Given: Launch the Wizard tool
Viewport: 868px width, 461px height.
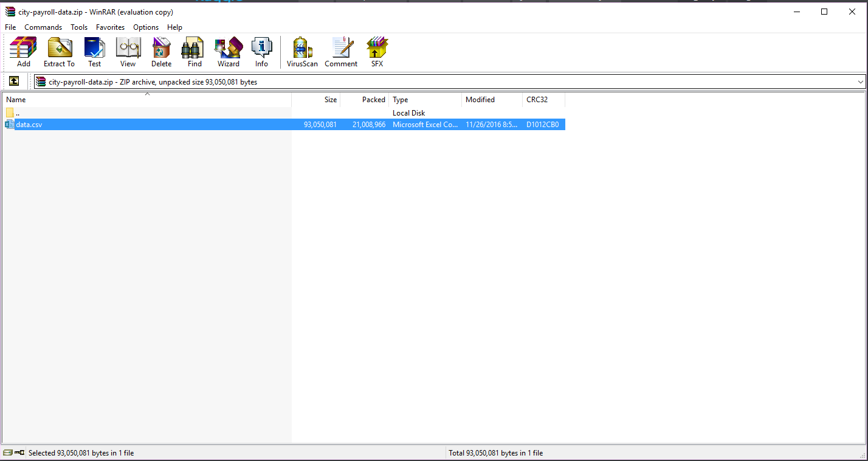Looking at the screenshot, I should pos(229,52).
